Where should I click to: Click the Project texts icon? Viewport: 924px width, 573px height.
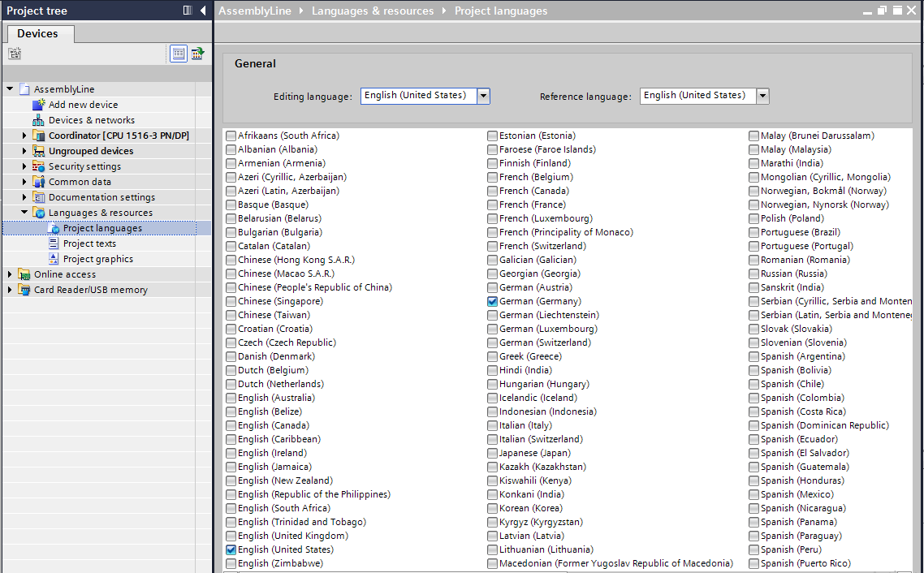(x=54, y=243)
